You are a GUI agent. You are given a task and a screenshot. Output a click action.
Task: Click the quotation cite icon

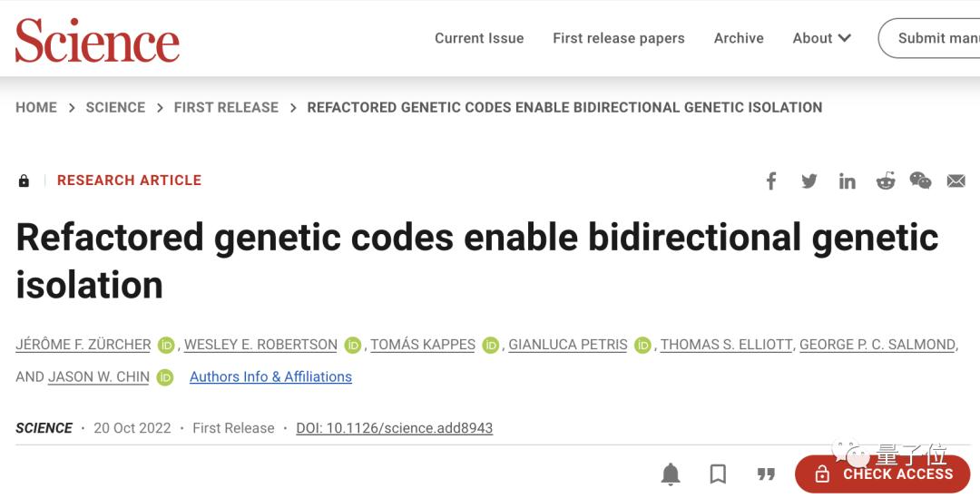(x=766, y=474)
